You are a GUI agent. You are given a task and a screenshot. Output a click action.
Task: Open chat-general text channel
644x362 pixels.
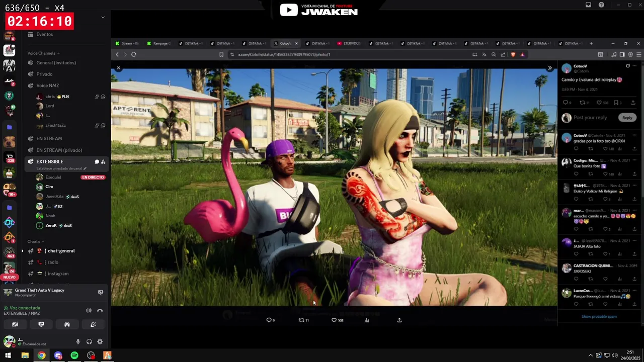67,251
